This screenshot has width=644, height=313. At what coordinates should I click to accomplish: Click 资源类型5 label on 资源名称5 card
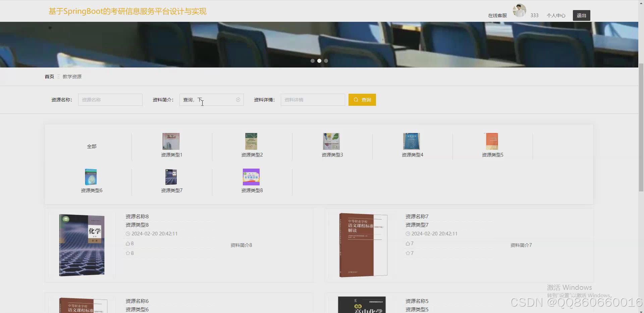coord(417,310)
